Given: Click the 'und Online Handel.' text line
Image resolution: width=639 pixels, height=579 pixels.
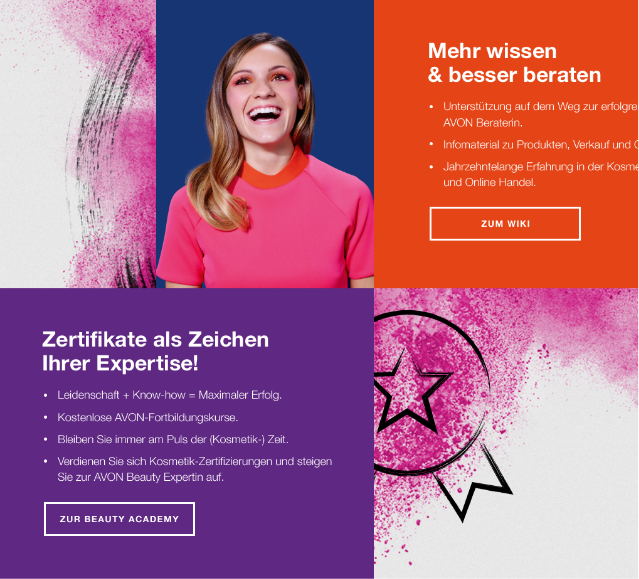Looking at the screenshot, I should (x=489, y=182).
